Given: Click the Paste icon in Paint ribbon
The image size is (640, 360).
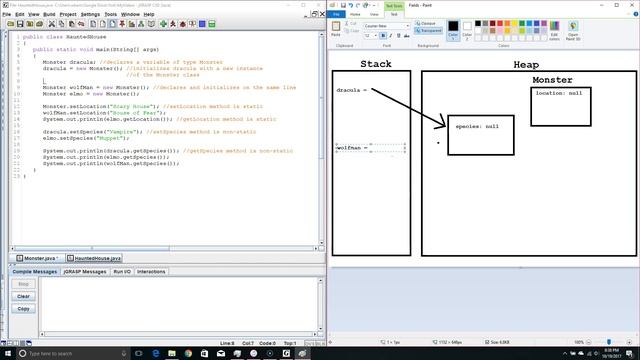Looking at the screenshot, I should pyautogui.click(x=336, y=27).
